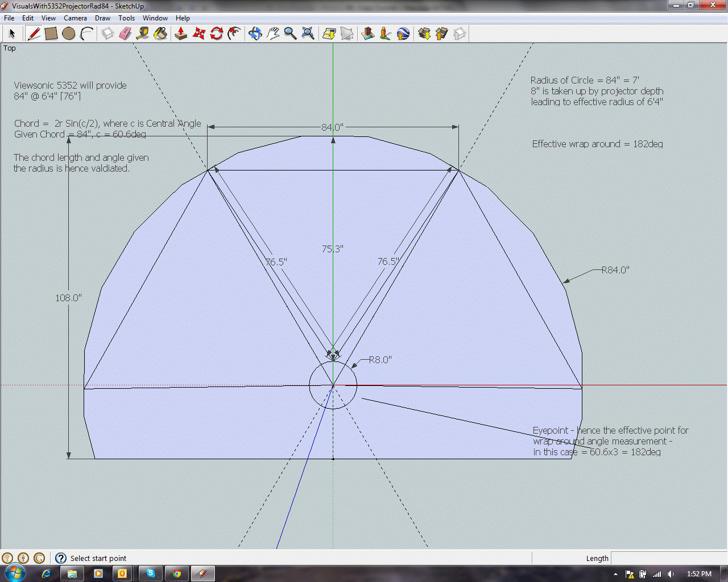This screenshot has height=582, width=728.
Task: Pick the pink Eraser tool
Action: pyautogui.click(x=125, y=34)
